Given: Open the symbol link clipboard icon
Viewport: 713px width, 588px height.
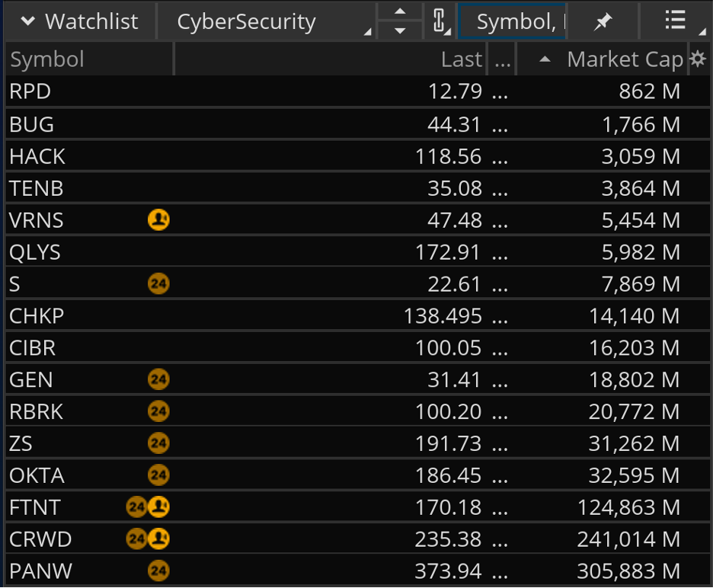Looking at the screenshot, I should pos(440,21).
